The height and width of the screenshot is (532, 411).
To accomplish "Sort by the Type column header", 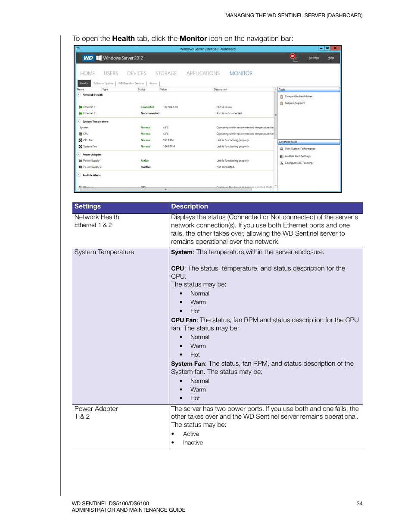I will [x=119, y=89].
